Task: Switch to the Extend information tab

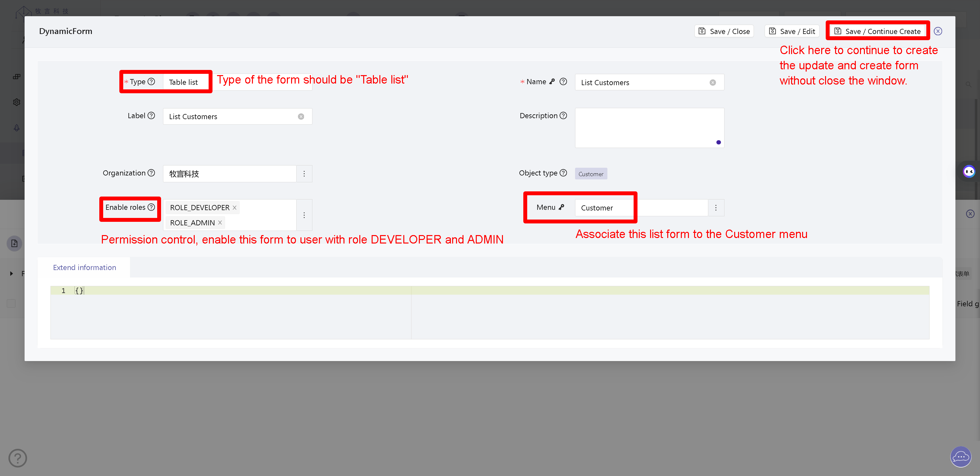Action: [84, 267]
